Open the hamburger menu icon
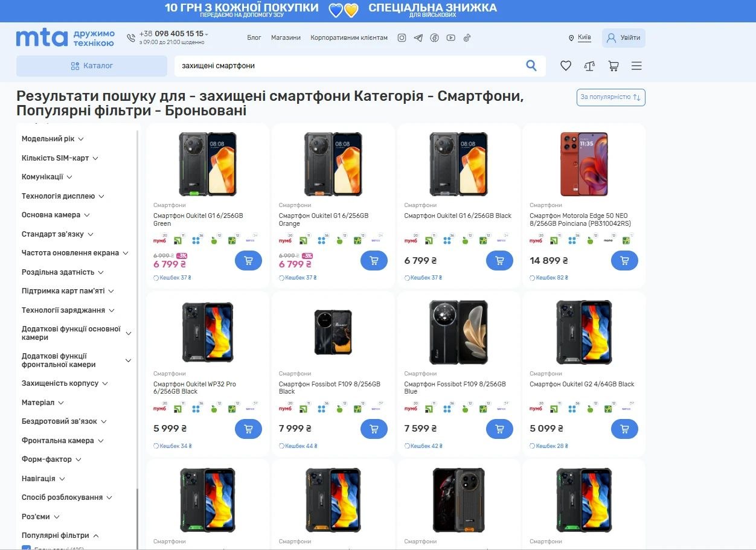Viewport: 756px width, 550px height. pyautogui.click(x=636, y=65)
